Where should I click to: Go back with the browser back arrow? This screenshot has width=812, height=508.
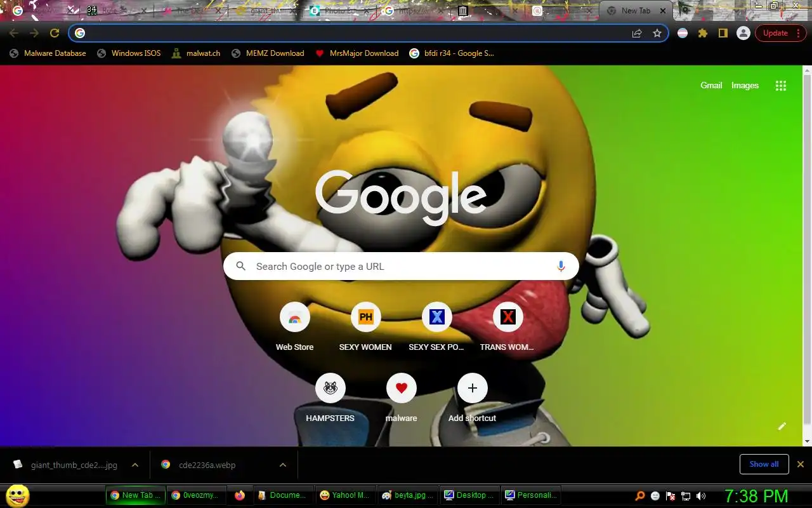pos(14,33)
